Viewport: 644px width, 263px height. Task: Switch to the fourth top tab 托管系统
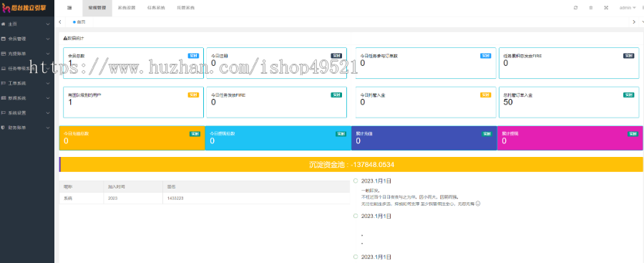pyautogui.click(x=185, y=8)
